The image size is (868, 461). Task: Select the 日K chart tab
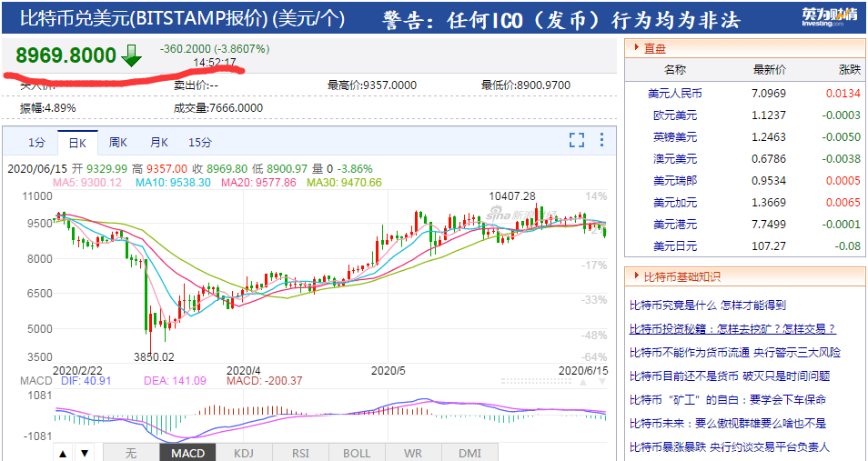click(x=77, y=142)
